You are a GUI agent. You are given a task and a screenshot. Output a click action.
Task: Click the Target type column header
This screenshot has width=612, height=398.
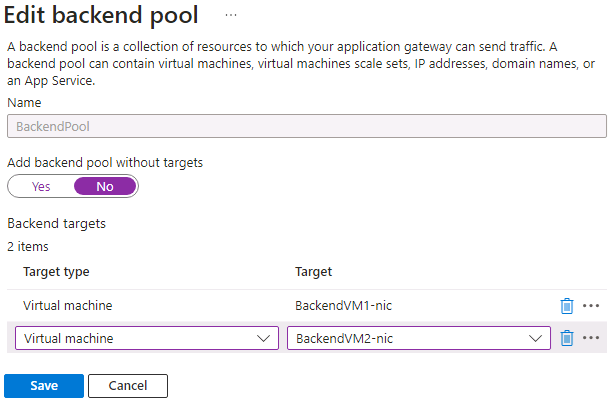click(56, 272)
